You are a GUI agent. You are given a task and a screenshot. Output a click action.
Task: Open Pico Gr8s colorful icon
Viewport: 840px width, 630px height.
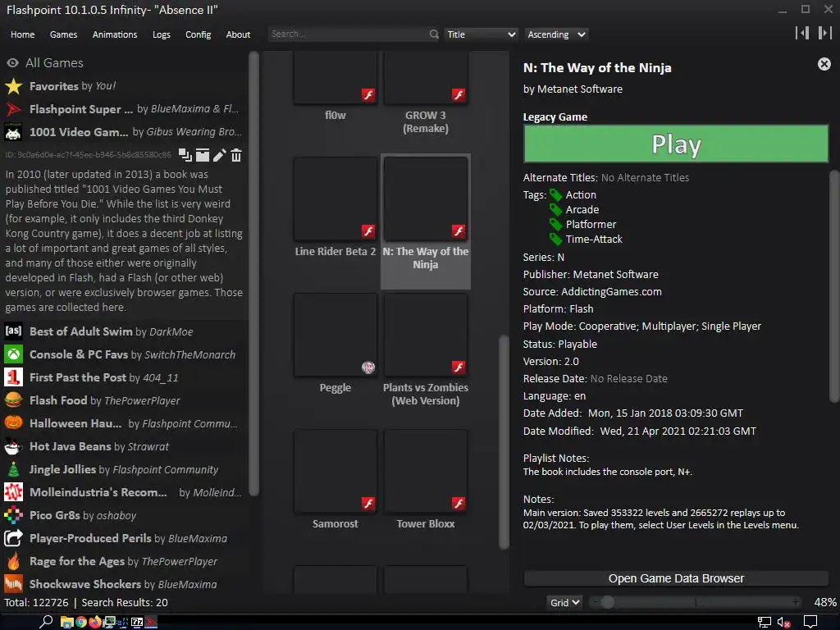pyautogui.click(x=13, y=515)
